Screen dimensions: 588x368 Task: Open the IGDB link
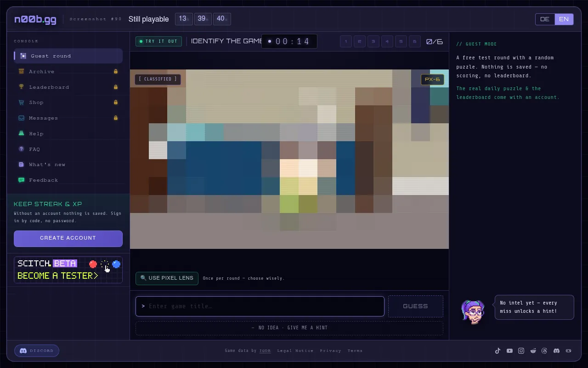265,351
